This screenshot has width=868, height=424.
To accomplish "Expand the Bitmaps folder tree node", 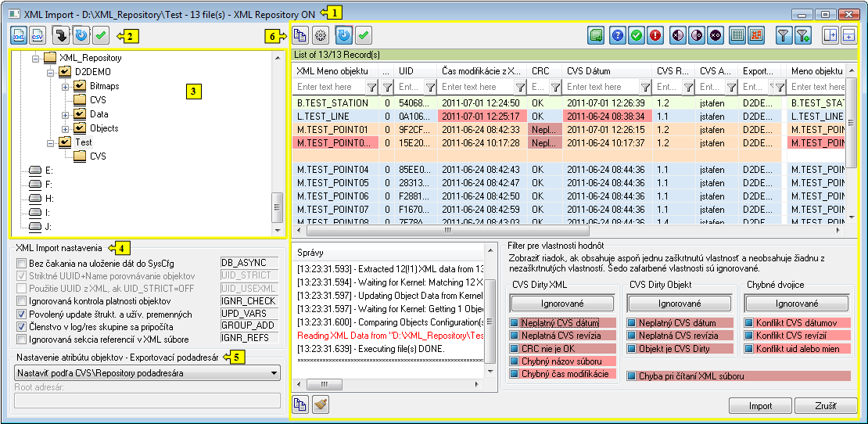I will (65, 86).
